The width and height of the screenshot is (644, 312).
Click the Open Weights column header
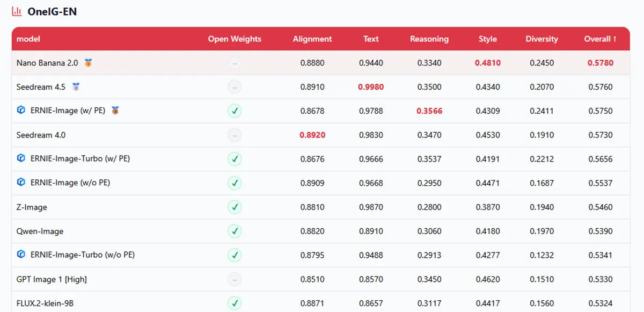click(x=235, y=39)
